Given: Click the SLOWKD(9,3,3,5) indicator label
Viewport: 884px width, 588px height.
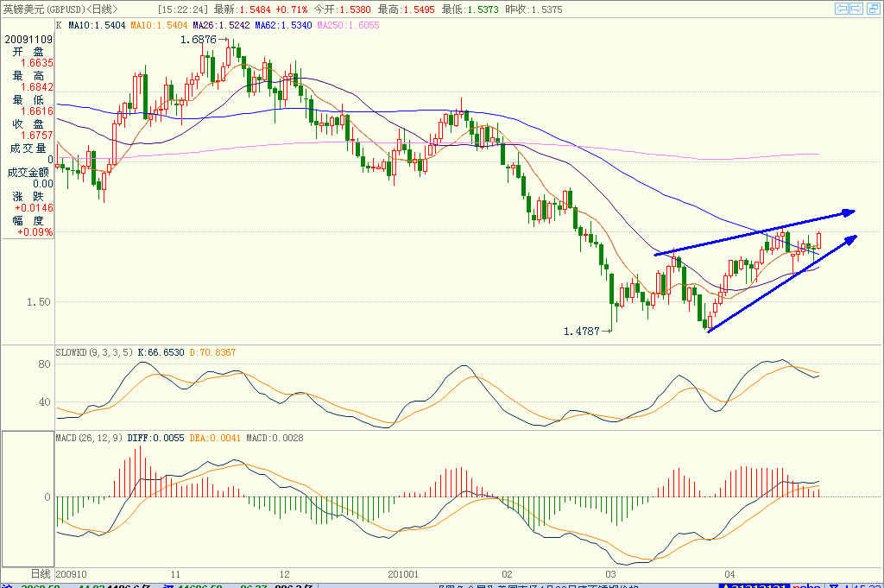Looking at the screenshot, I should 93,352.
